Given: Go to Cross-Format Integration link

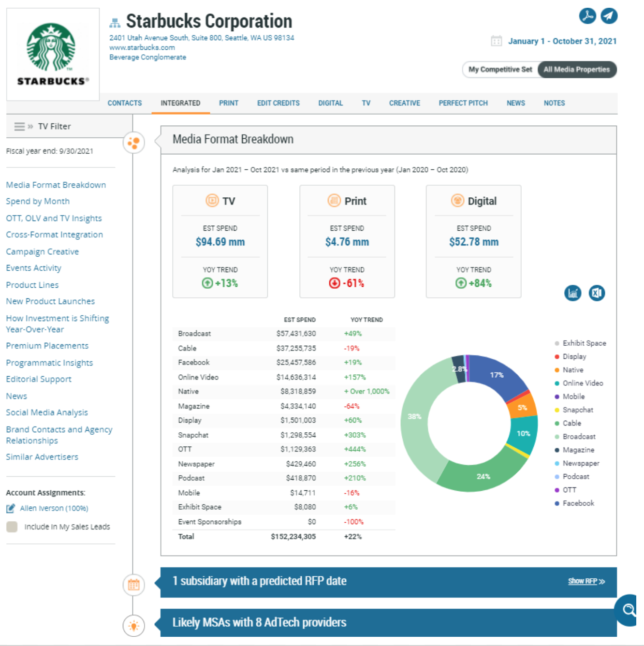Looking at the screenshot, I should [x=55, y=235].
